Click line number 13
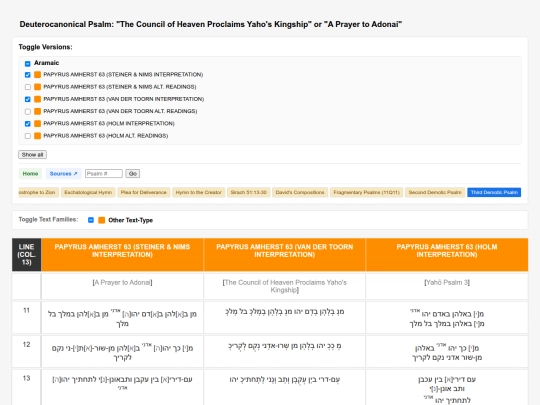Image resolution: width=540 pixels, height=405 pixels. click(27, 378)
